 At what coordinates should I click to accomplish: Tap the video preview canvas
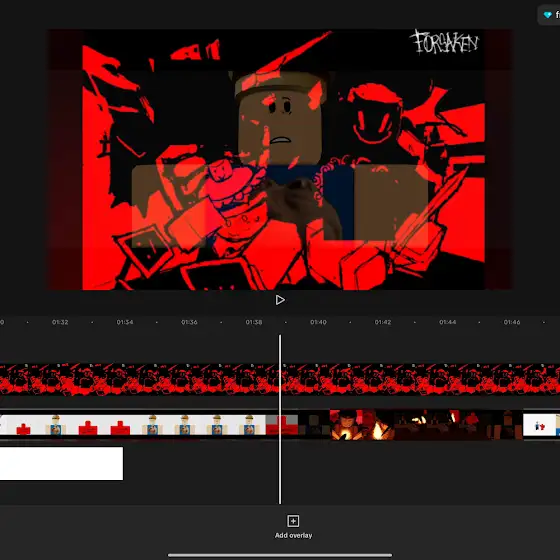(x=281, y=160)
